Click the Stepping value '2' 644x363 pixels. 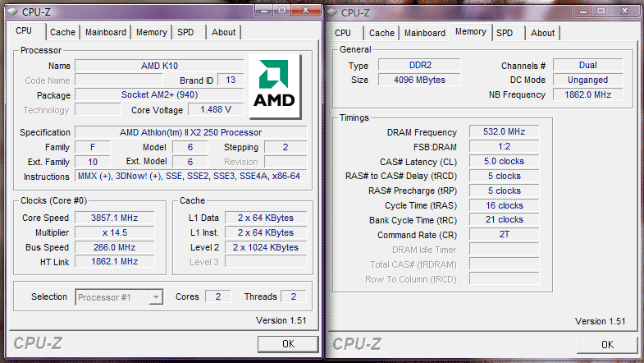285,147
